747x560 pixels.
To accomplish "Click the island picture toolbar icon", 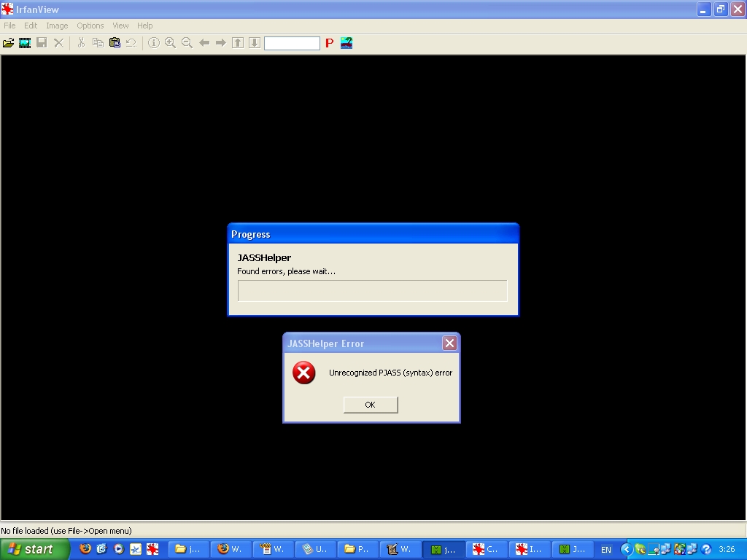I will [347, 43].
